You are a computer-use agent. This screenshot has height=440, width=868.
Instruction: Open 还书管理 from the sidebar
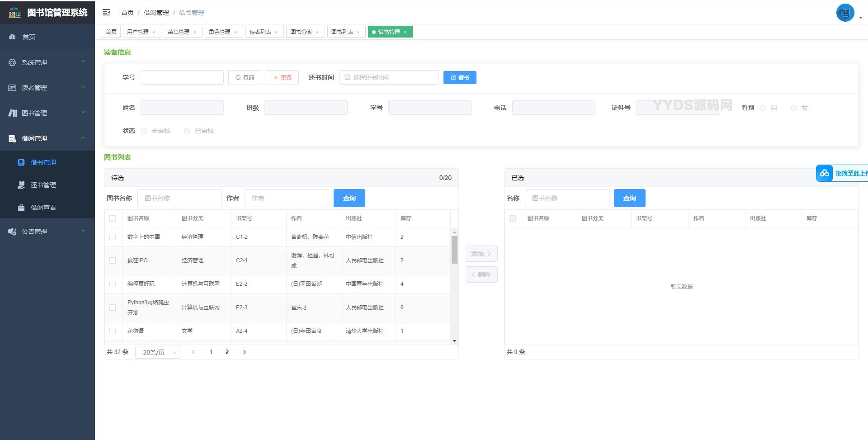pos(43,185)
